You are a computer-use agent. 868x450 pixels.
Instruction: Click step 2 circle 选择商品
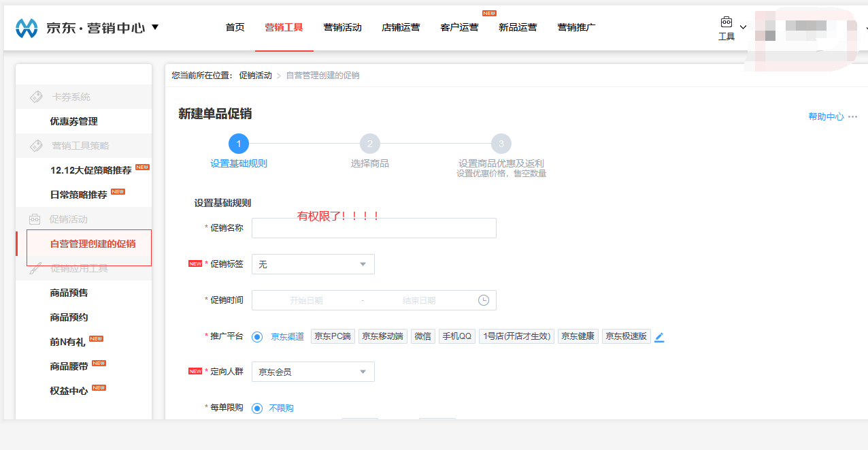pyautogui.click(x=370, y=144)
